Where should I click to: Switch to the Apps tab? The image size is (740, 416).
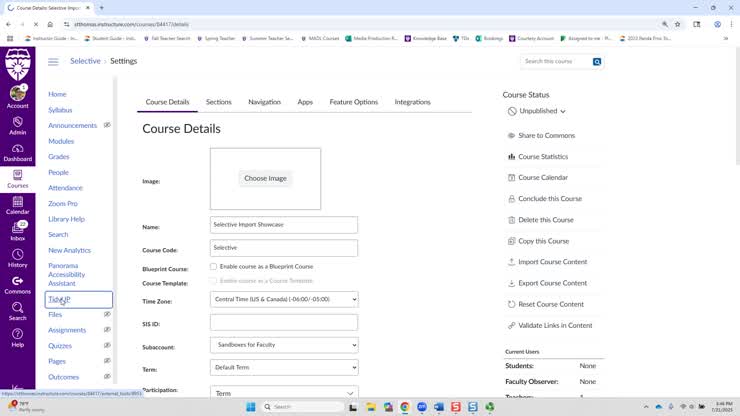[305, 102]
